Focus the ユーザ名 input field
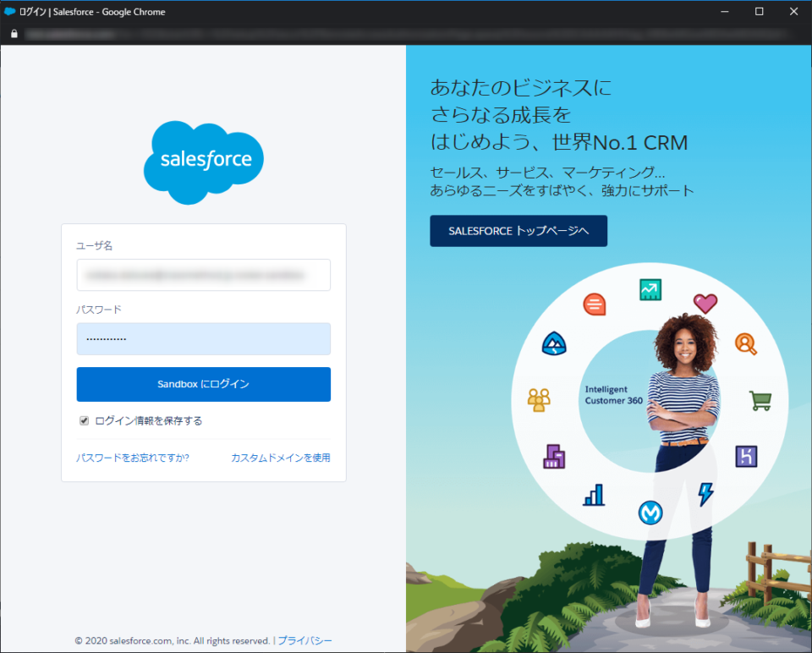Viewport: 812px width, 653px height. 204,275
